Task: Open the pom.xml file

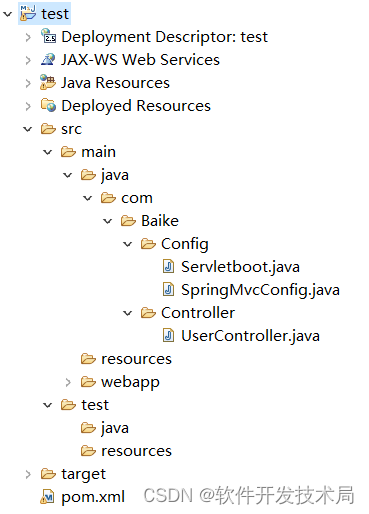Action: coord(93,497)
